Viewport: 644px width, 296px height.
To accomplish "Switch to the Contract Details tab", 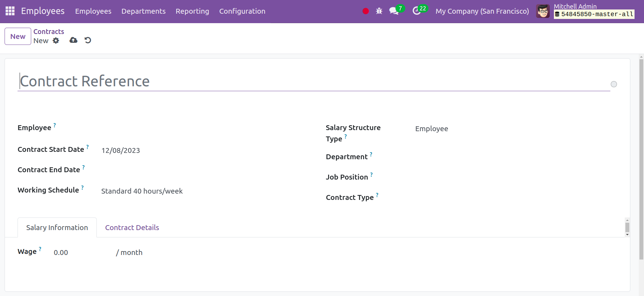I will click(x=132, y=228).
